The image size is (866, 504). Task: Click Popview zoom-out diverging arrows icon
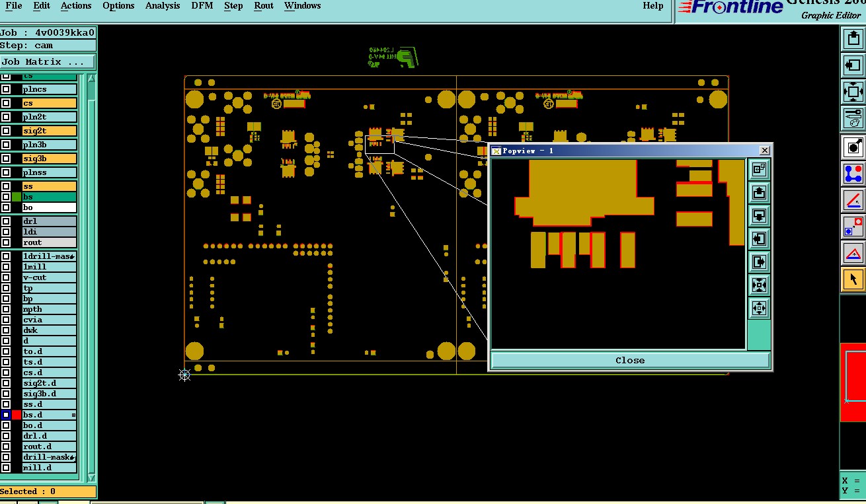click(x=759, y=308)
